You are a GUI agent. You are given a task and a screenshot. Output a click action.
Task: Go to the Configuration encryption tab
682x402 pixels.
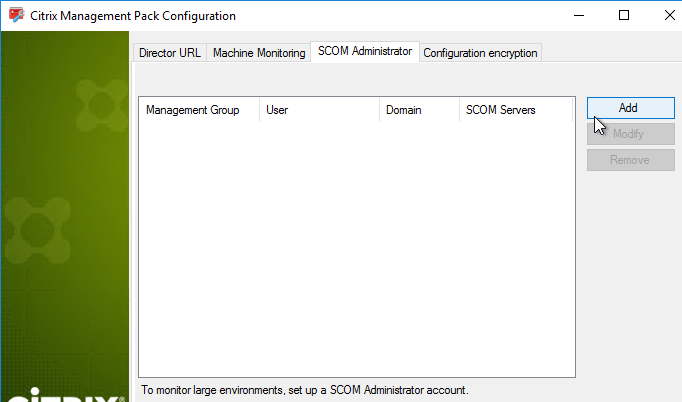pos(480,53)
